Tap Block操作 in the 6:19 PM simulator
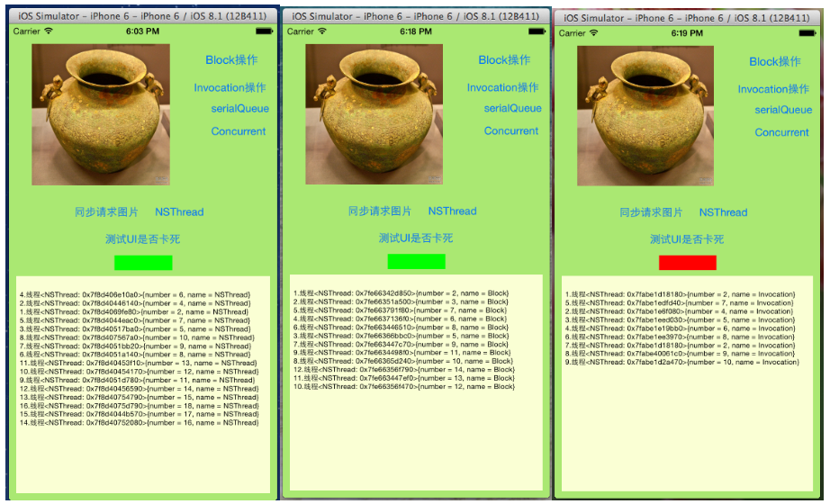830x504 pixels. (775, 61)
